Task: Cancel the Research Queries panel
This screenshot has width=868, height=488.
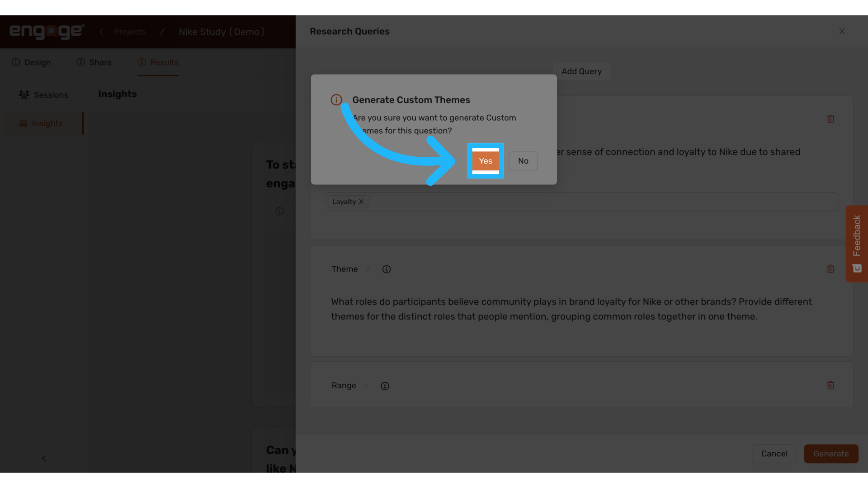Action: pos(774,454)
